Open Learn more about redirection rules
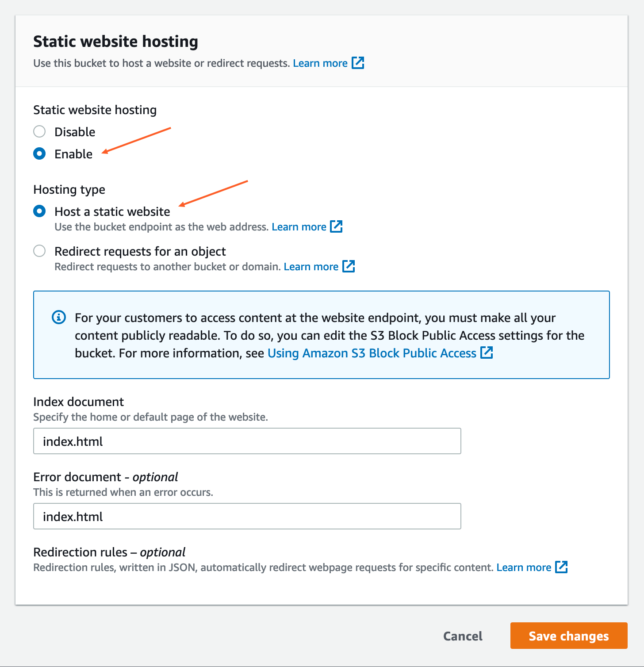This screenshot has height=667, width=644. [x=524, y=567]
